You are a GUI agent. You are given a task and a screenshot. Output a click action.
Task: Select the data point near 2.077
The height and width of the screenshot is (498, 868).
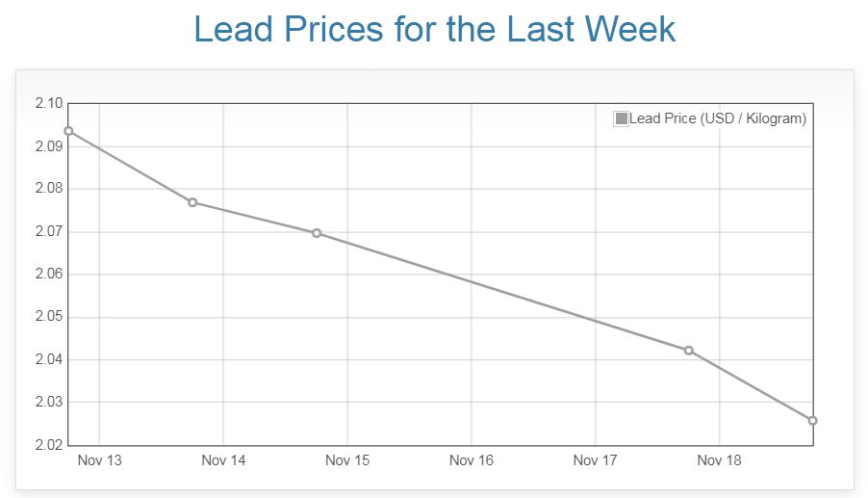coord(192,202)
